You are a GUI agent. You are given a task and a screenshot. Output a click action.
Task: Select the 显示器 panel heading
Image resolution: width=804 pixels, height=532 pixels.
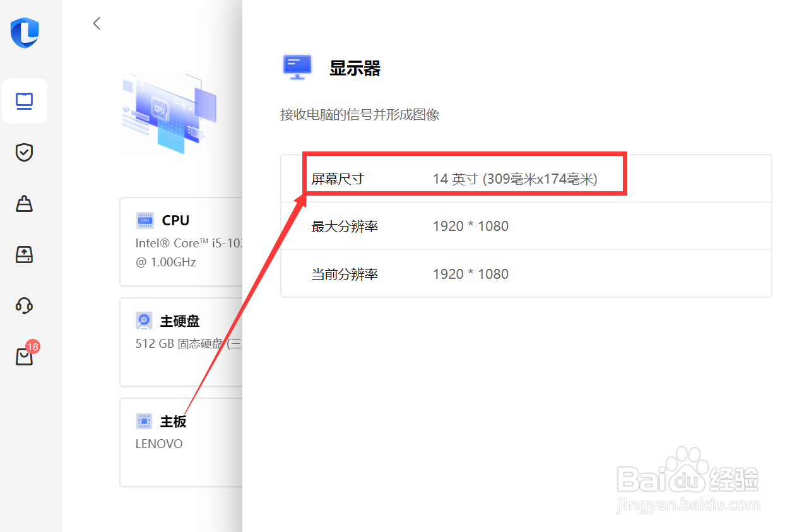[355, 68]
